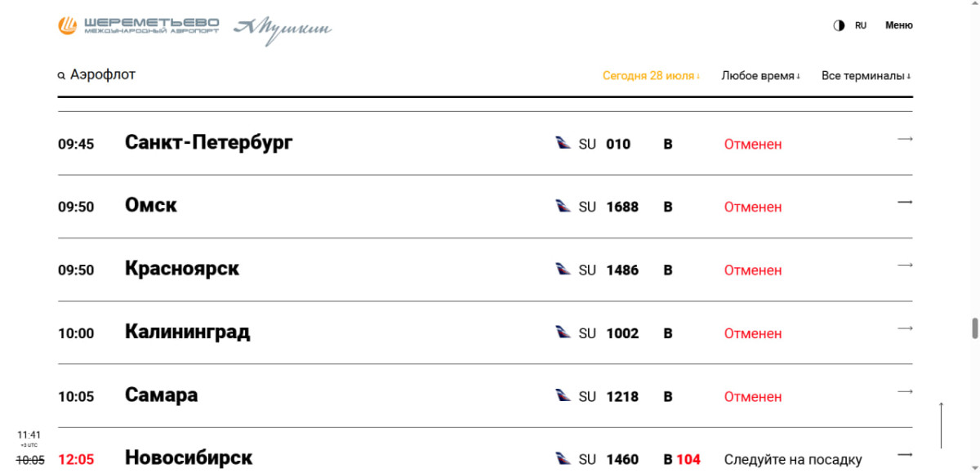The width and height of the screenshot is (980, 473).
Task: Expand the "Сегодня 28 июля" date dropdown
Action: [x=652, y=76]
